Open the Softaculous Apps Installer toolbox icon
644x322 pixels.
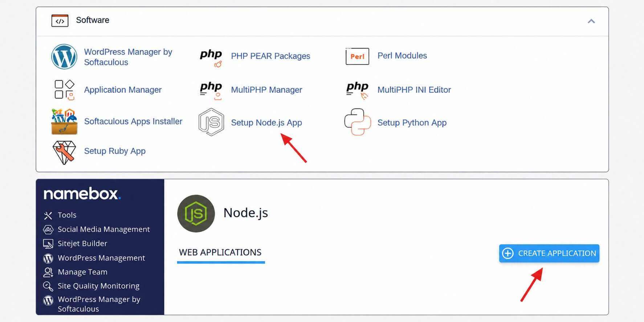64,122
